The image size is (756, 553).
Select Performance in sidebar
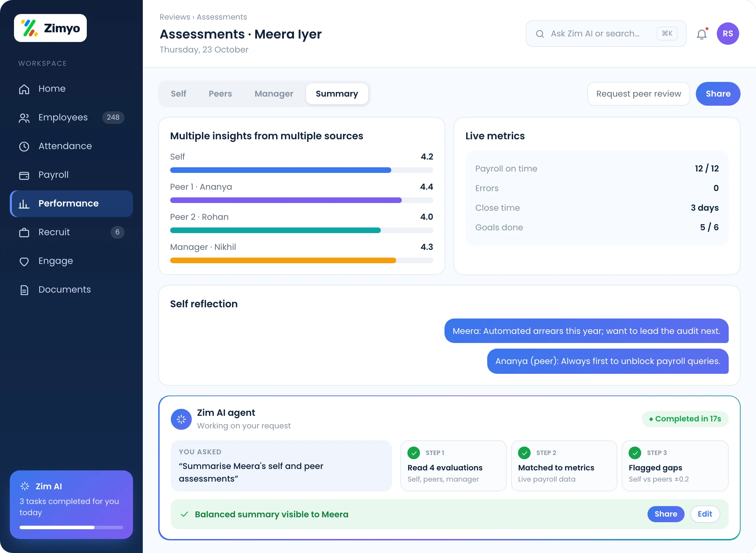(71, 204)
